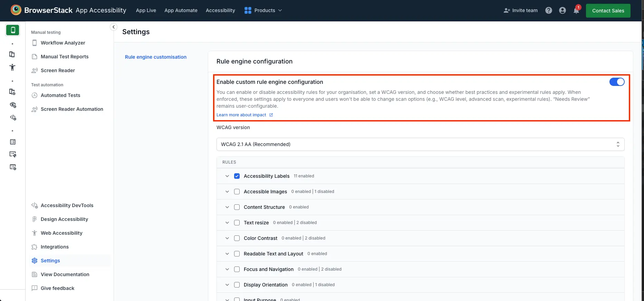Viewport: 644px width, 301px height.
Task: Select the Rule engine customisation tab
Action: click(x=156, y=57)
